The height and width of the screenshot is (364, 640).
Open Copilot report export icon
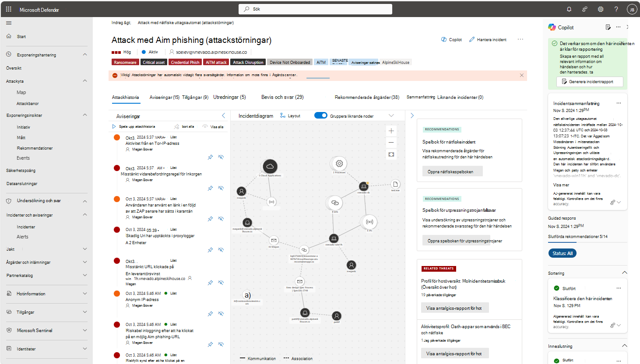[608, 27]
